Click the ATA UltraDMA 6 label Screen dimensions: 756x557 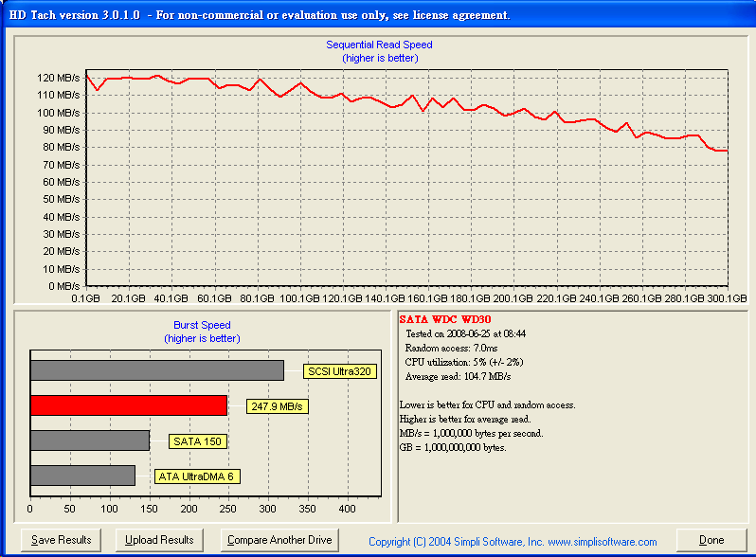(x=197, y=476)
